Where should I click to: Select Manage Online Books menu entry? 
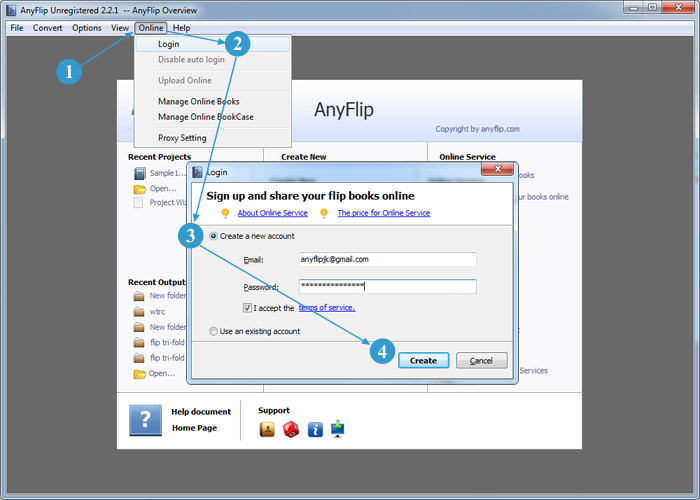coord(198,101)
